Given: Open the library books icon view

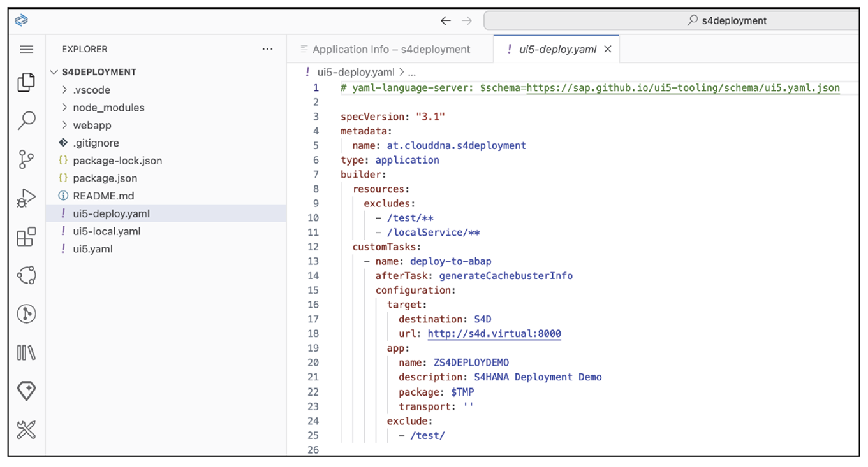Looking at the screenshot, I should tap(26, 352).
